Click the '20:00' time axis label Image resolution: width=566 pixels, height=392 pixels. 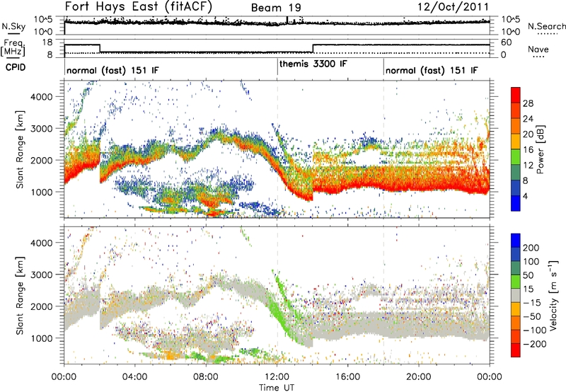419,377
